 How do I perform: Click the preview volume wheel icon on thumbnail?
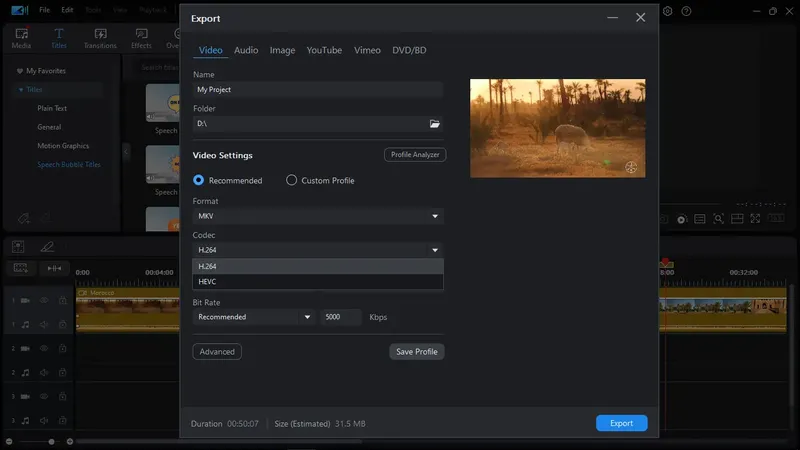pyautogui.click(x=631, y=167)
